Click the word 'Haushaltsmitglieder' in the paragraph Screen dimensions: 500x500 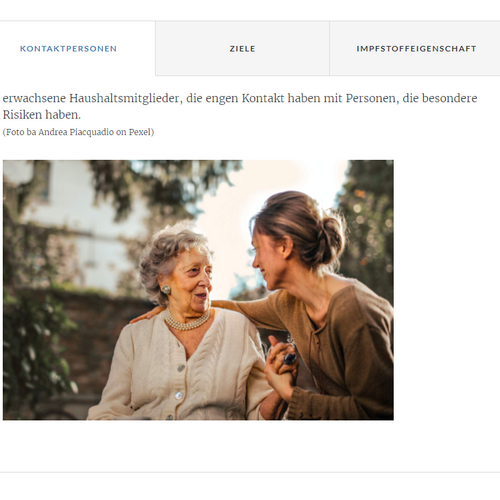coord(124,98)
